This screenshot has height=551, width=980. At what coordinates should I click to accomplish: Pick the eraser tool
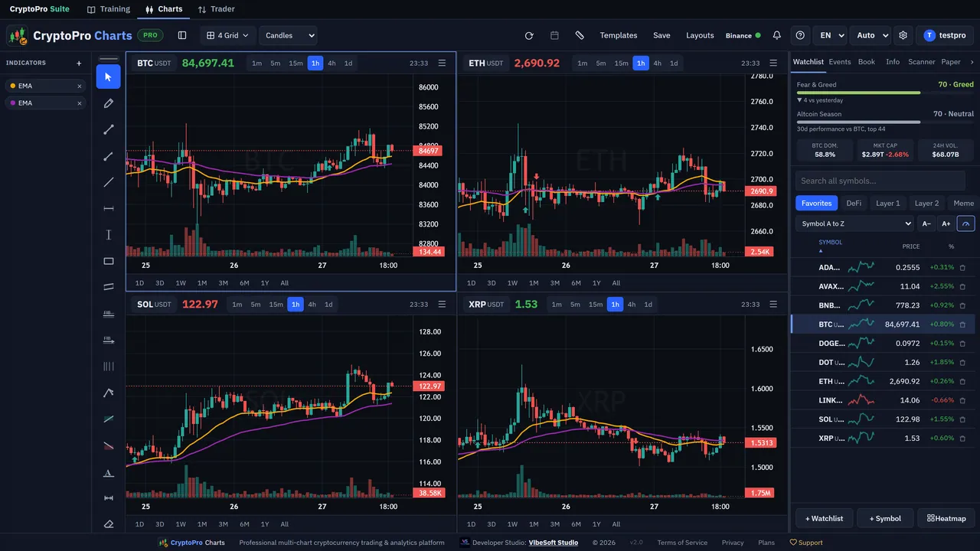(108, 524)
